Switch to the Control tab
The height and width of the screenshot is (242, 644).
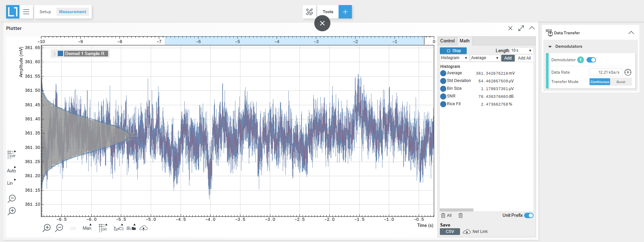click(447, 41)
